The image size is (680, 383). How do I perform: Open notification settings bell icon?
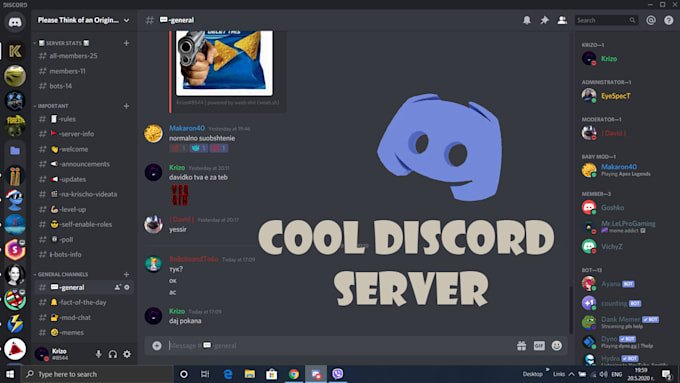click(x=526, y=20)
